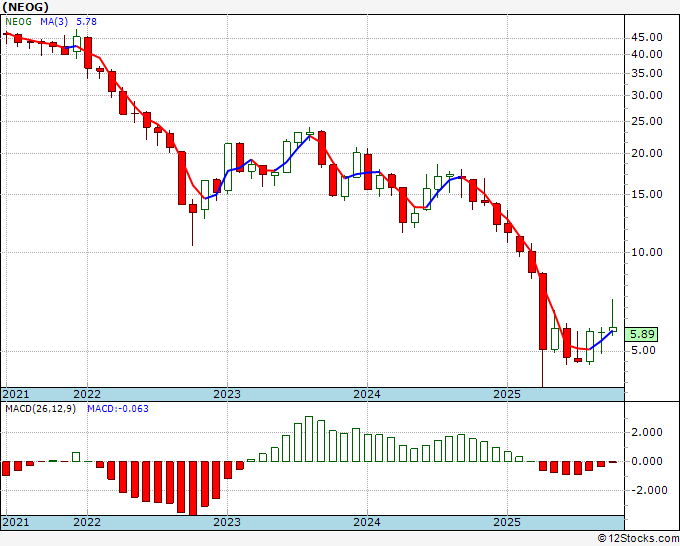Viewport: 680px width, 546px height.
Task: Click the 0.000 MACD axis label
Action: pyautogui.click(x=647, y=461)
